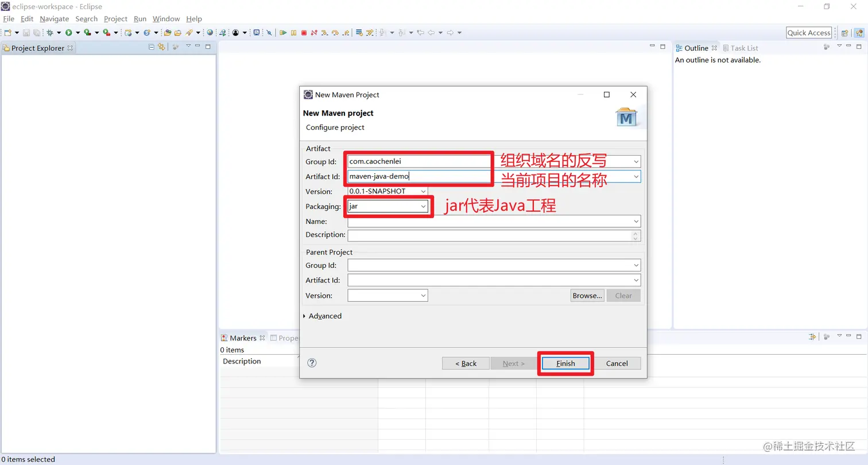This screenshot has width=868, height=465.
Task: Click the yellow Suspend debug icon
Action: (293, 33)
